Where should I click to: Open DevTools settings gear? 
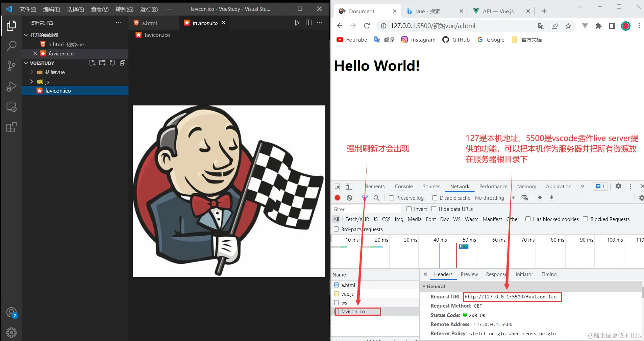coord(618,187)
